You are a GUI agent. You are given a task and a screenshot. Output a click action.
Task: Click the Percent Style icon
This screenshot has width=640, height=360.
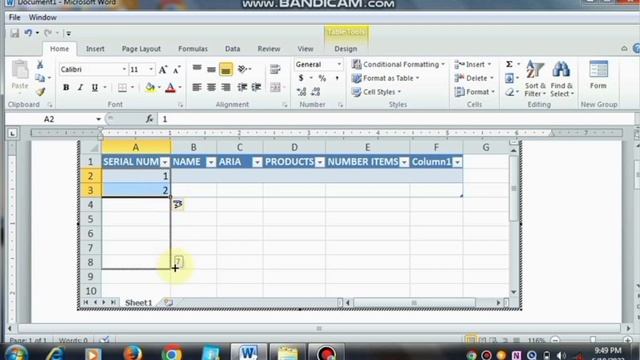click(x=322, y=78)
